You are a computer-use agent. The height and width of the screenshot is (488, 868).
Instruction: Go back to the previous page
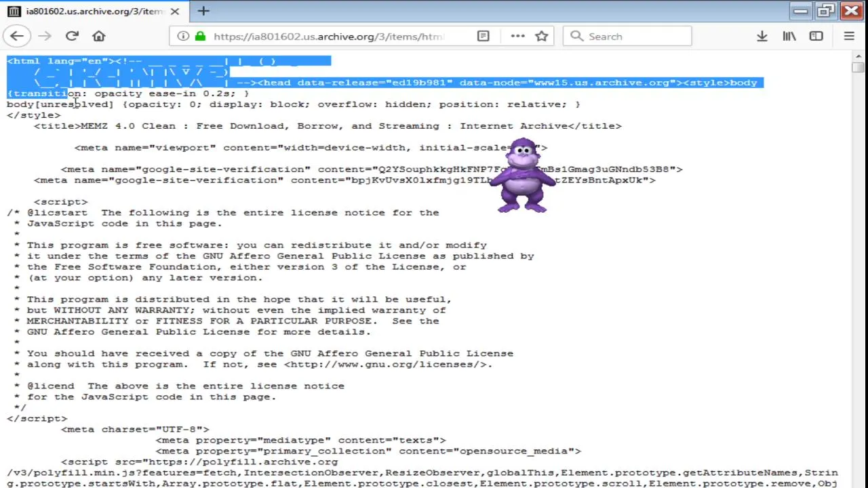(x=17, y=36)
